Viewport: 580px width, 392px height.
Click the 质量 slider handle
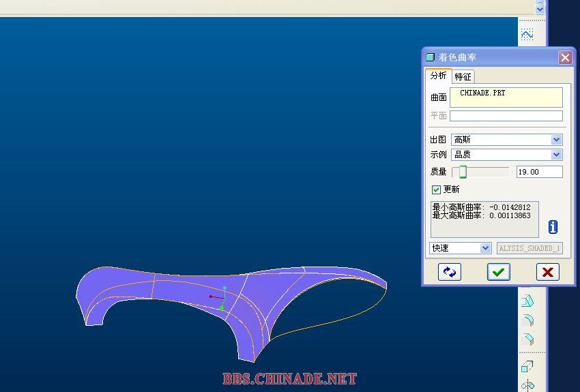coord(463,172)
